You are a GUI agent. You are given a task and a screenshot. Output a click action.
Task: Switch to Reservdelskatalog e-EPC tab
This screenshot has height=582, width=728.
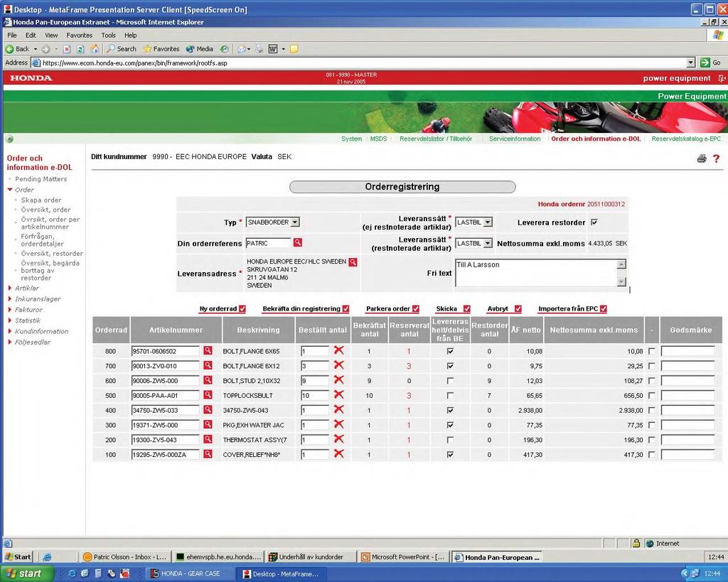click(686, 139)
